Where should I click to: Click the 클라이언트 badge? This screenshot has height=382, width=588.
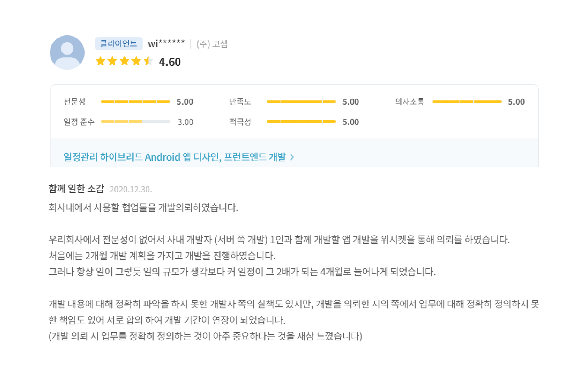(119, 44)
